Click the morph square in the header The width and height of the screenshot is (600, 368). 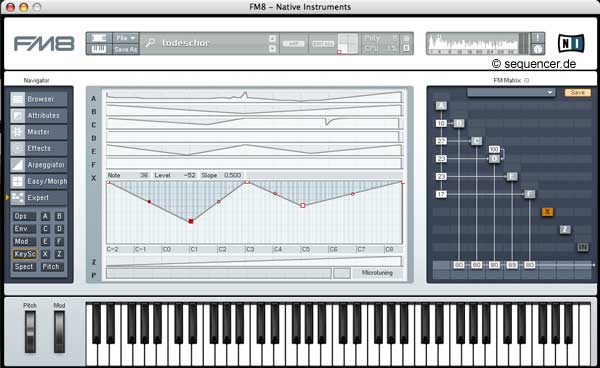pyautogui.click(x=347, y=43)
